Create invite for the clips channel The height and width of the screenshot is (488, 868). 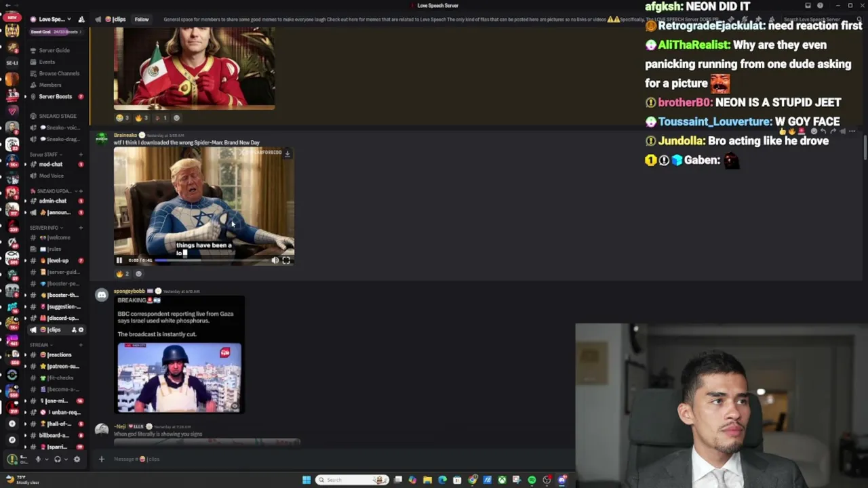(73, 330)
